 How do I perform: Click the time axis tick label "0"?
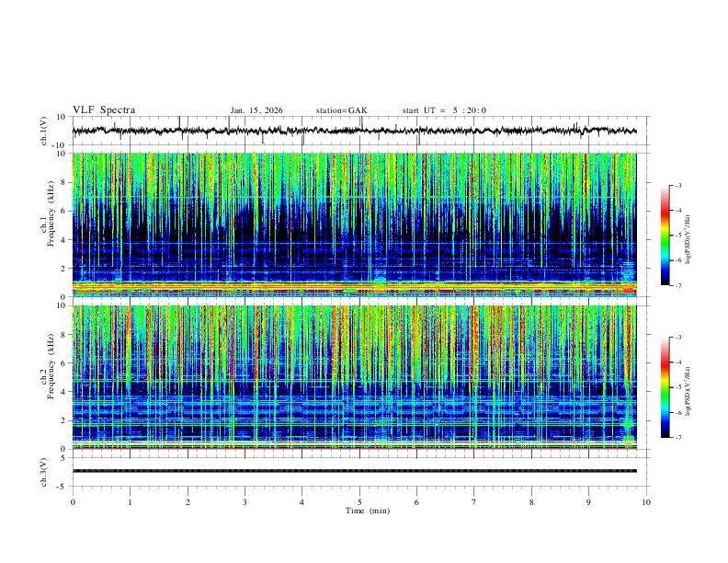73,502
